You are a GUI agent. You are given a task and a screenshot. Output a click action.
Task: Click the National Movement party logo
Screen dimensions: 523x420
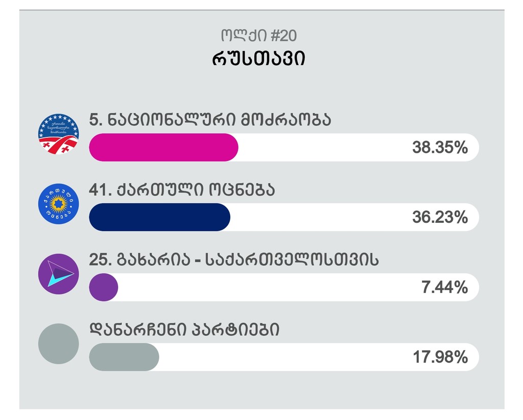(x=58, y=134)
